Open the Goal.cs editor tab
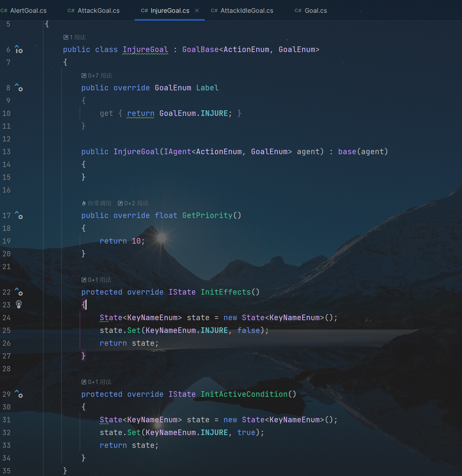Viewport: 462px width, 476px height. click(x=316, y=10)
